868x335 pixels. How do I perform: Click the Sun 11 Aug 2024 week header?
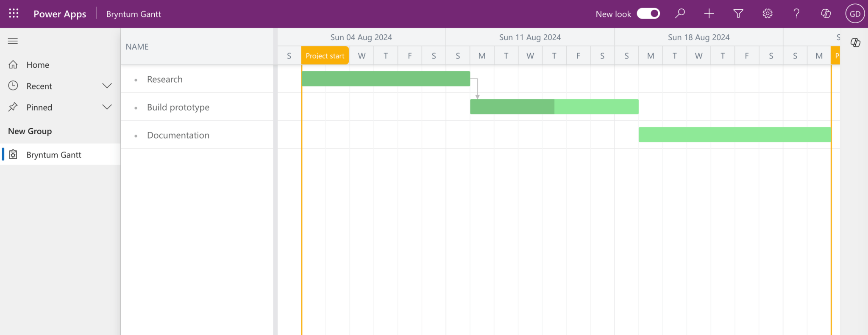coord(530,37)
